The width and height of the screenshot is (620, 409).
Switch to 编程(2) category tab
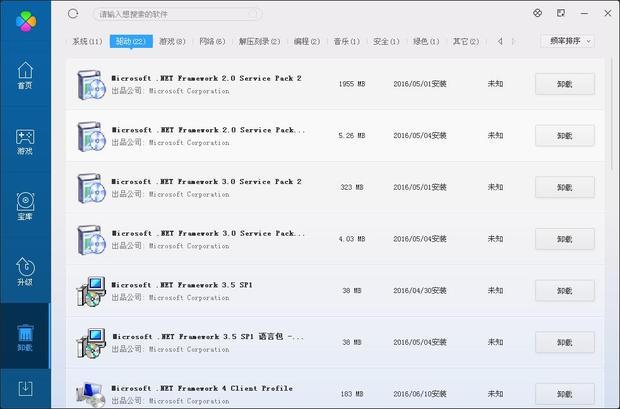[x=307, y=41]
